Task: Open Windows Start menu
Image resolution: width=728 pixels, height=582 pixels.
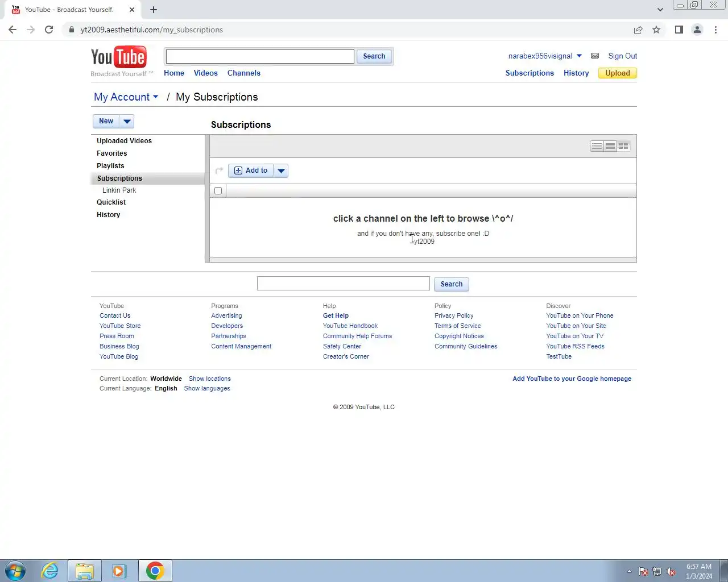Action: click(x=15, y=571)
